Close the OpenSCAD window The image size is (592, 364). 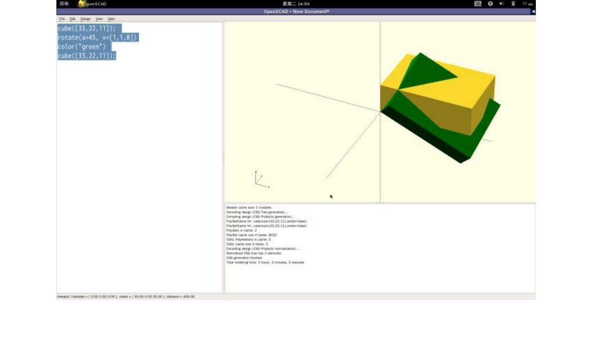533,12
